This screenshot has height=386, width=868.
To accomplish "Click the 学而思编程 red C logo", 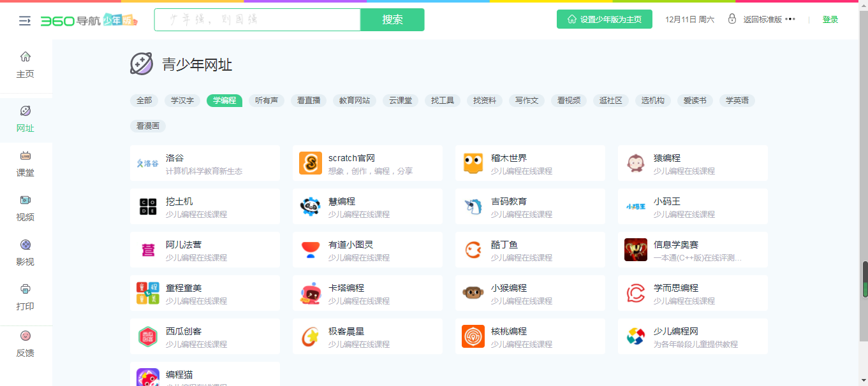I will 636,293.
